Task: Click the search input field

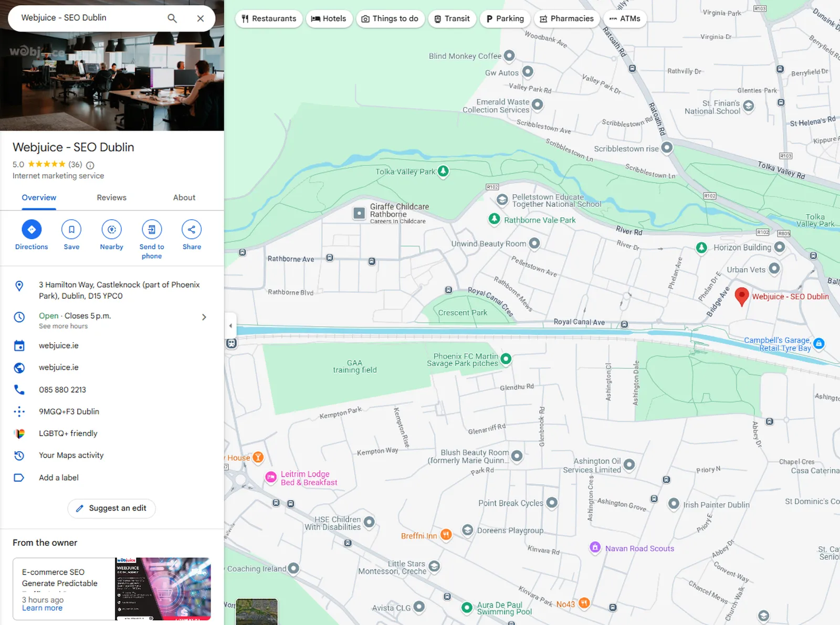Action: (89, 18)
